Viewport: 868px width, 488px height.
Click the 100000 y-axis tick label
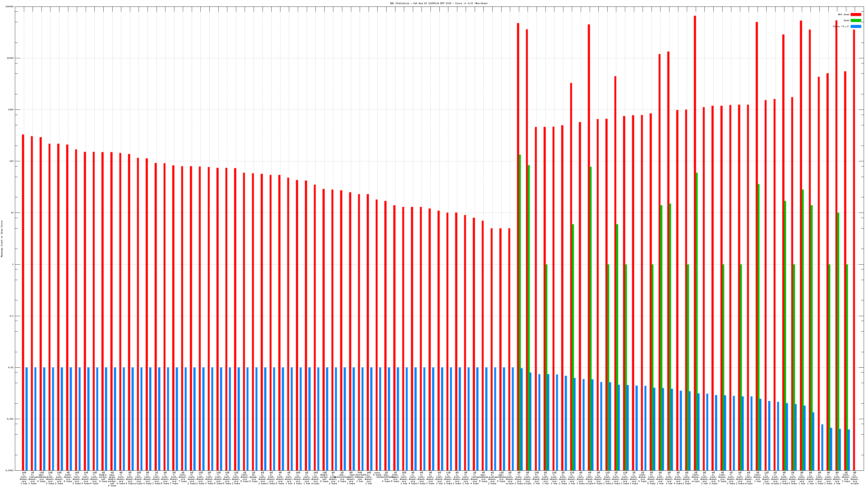click(10, 7)
